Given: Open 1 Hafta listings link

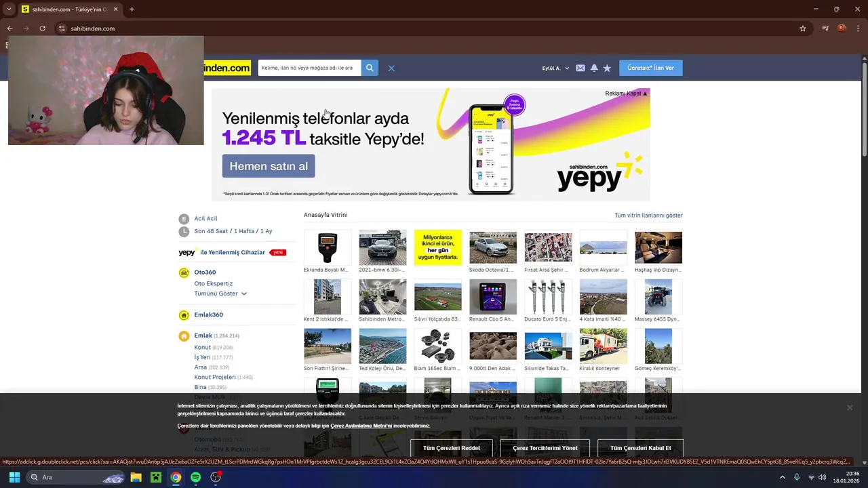Looking at the screenshot, I should (x=244, y=232).
